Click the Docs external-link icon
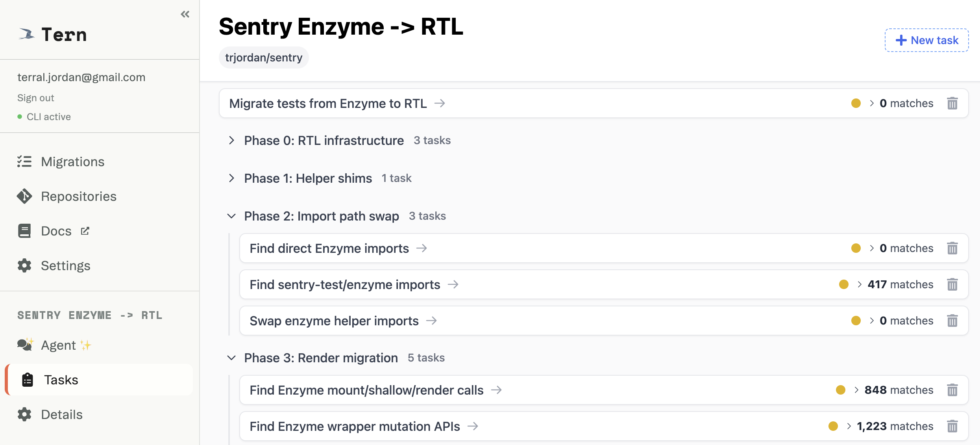The image size is (980, 445). point(85,231)
